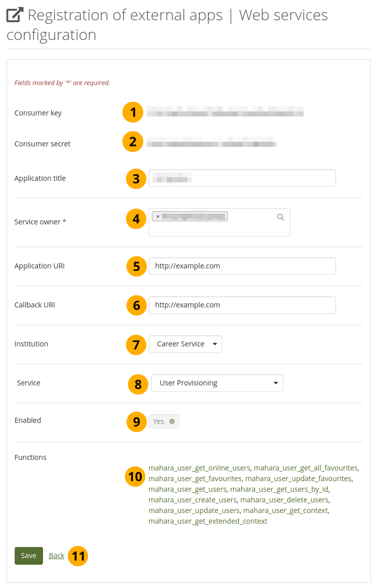376x588 pixels.
Task: Open mahara_user_get_all_favourites function
Action: tap(306, 468)
